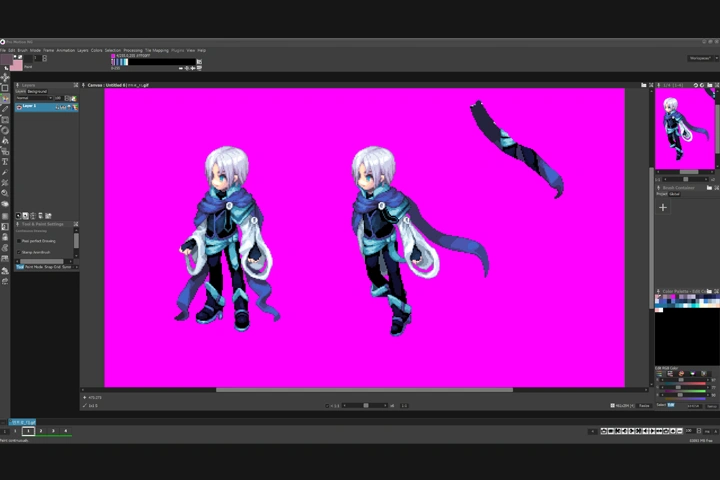
Task: Switch to Paint Mode settings tab
Action: (x=34, y=267)
